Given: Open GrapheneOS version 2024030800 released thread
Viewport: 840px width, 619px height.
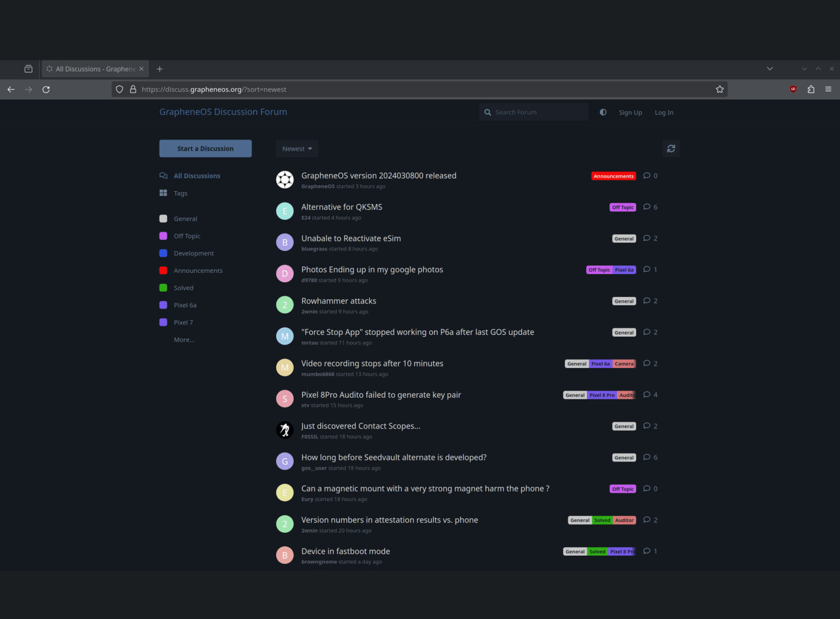Looking at the screenshot, I should [379, 176].
